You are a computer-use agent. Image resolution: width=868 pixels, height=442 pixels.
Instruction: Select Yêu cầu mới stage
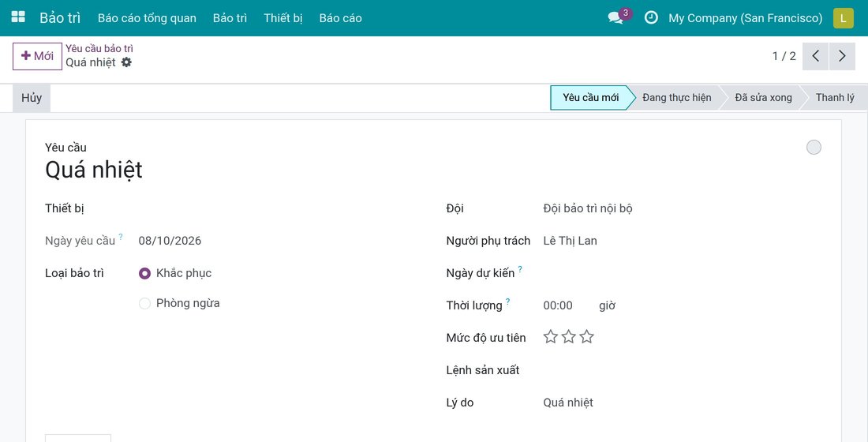(x=591, y=98)
